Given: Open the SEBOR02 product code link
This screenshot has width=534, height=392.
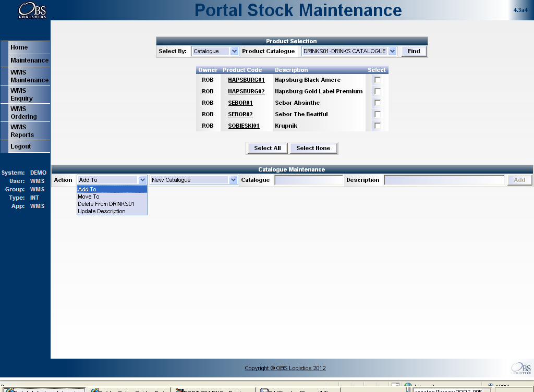Looking at the screenshot, I should pos(240,114).
